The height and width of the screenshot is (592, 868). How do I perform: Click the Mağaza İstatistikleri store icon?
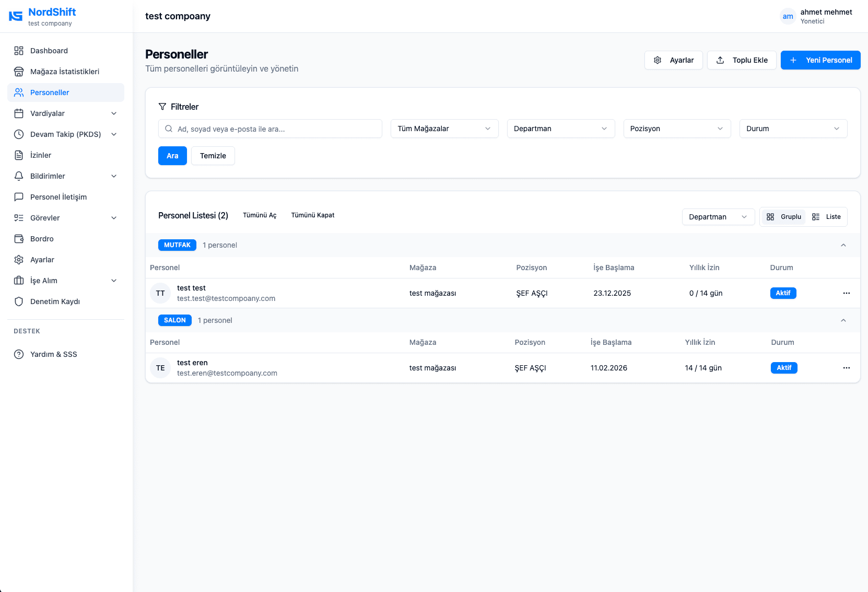click(x=19, y=72)
